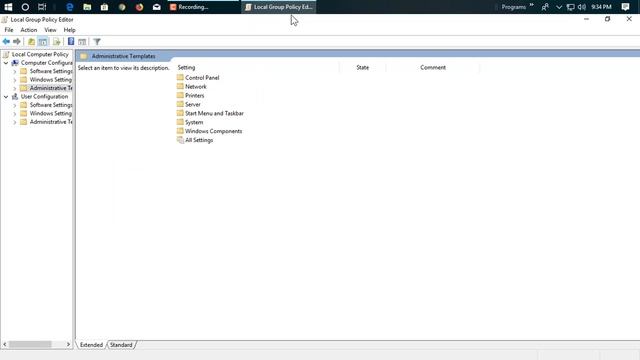The width and height of the screenshot is (640, 360).
Task: Select the System folder
Action: click(190, 122)
